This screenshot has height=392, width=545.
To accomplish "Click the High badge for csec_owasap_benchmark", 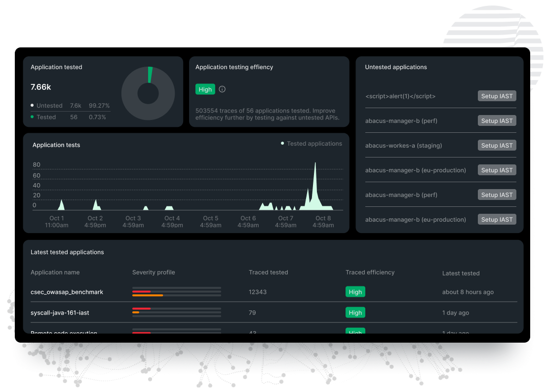I will click(x=355, y=292).
